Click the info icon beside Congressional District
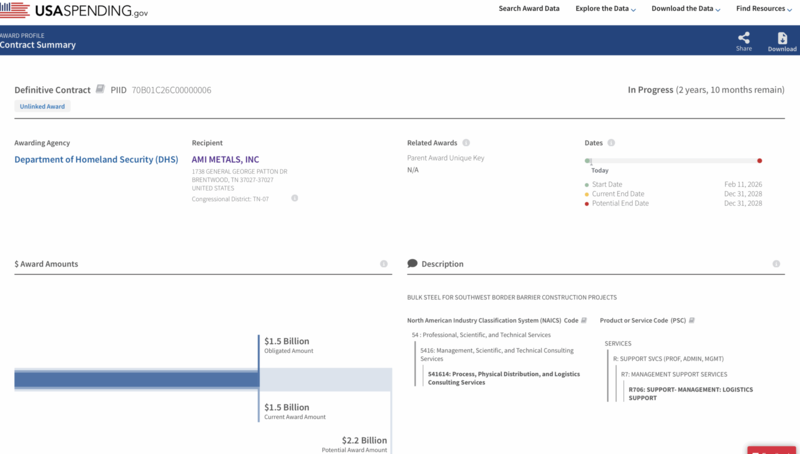The height and width of the screenshot is (454, 800). click(294, 198)
